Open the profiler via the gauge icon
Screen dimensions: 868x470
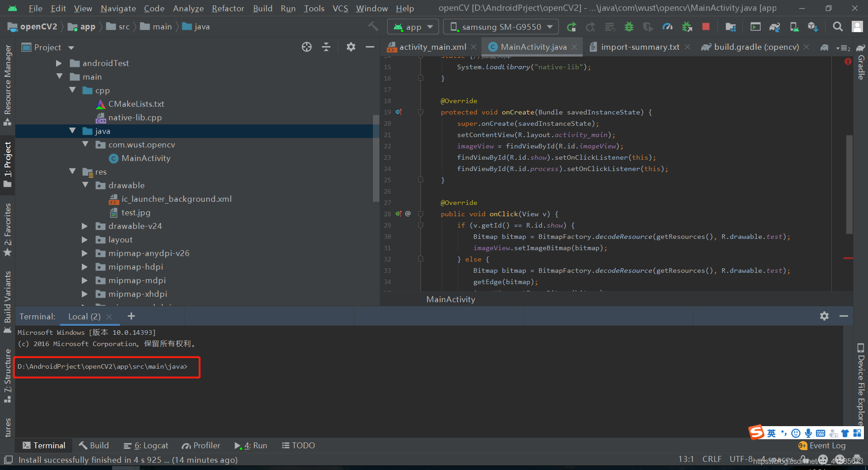667,27
